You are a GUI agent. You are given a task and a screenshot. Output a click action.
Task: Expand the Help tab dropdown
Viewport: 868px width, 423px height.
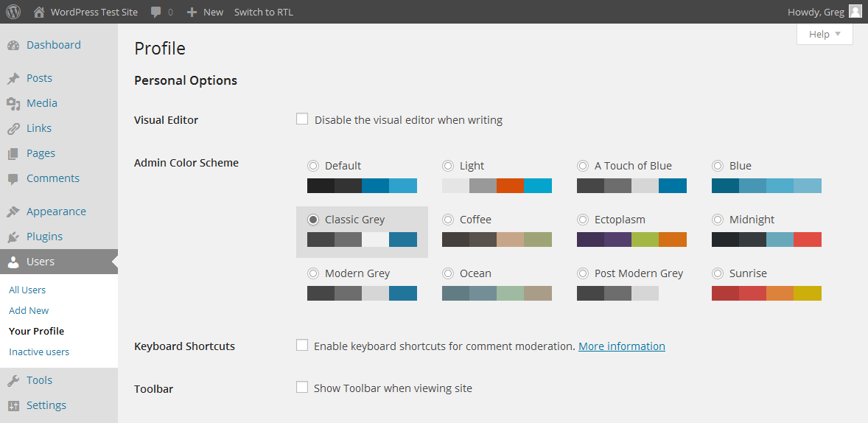825,34
